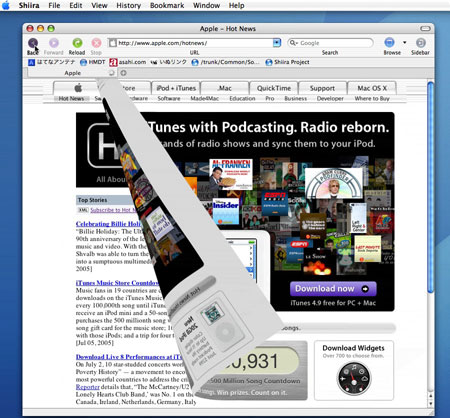
Task: Go to the Pro subnav link
Action: [270, 98]
